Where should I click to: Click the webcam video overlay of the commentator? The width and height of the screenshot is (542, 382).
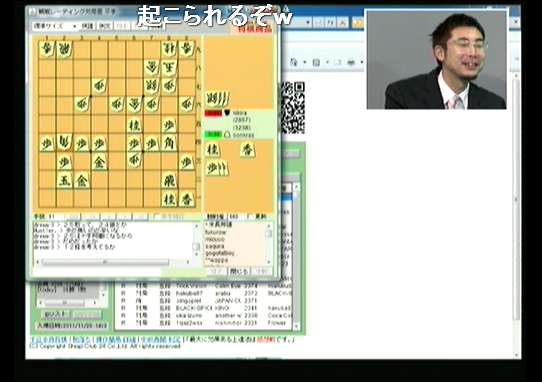[437, 59]
